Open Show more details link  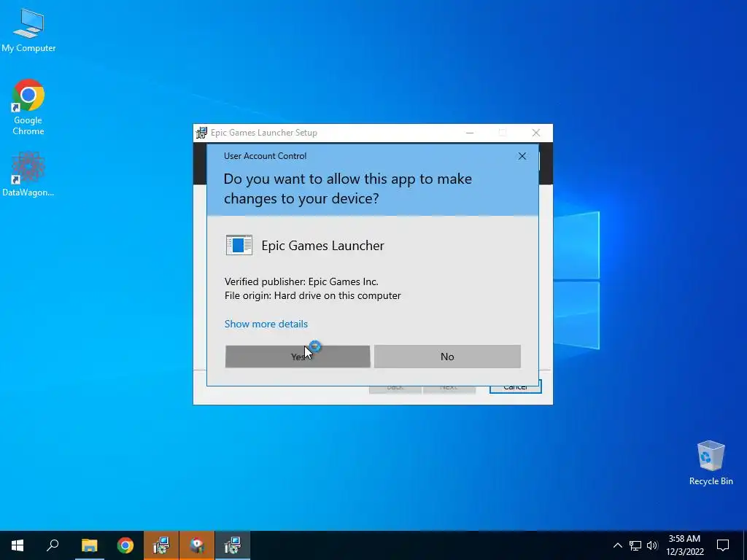point(266,324)
